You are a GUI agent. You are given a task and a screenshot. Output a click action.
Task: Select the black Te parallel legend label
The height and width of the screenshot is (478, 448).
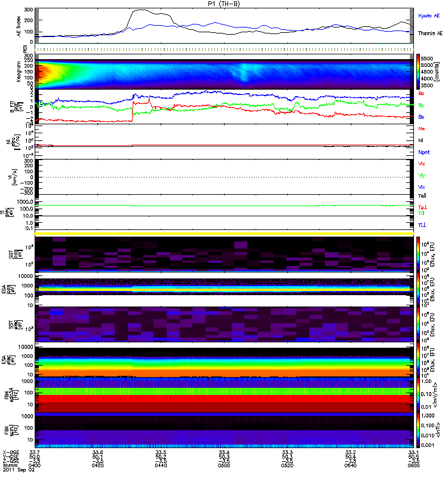[422, 196]
